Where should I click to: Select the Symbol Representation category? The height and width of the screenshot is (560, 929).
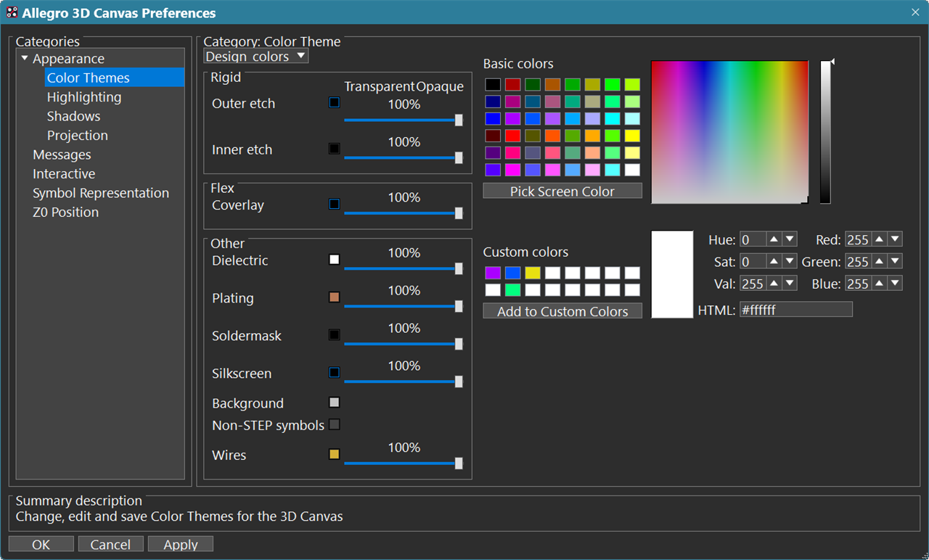pyautogui.click(x=101, y=193)
